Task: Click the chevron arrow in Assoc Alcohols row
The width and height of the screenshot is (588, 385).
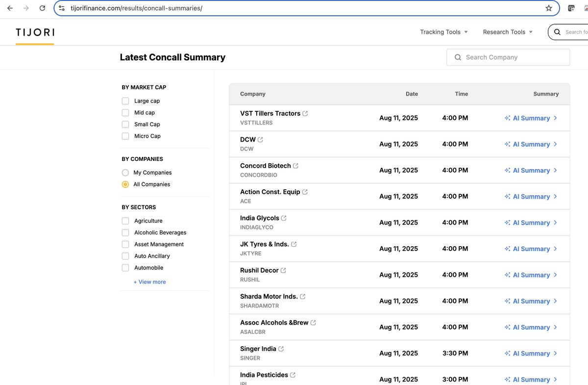Action: coord(555,327)
